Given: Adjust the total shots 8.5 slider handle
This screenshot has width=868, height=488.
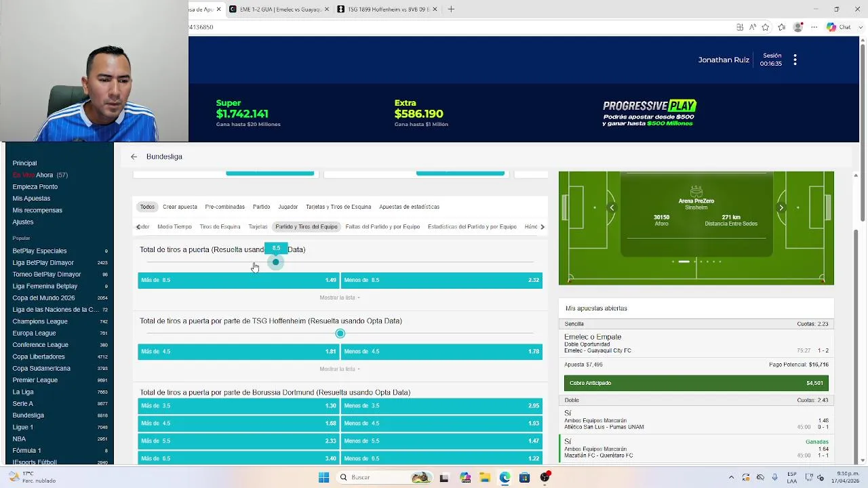Looking at the screenshot, I should coord(275,262).
